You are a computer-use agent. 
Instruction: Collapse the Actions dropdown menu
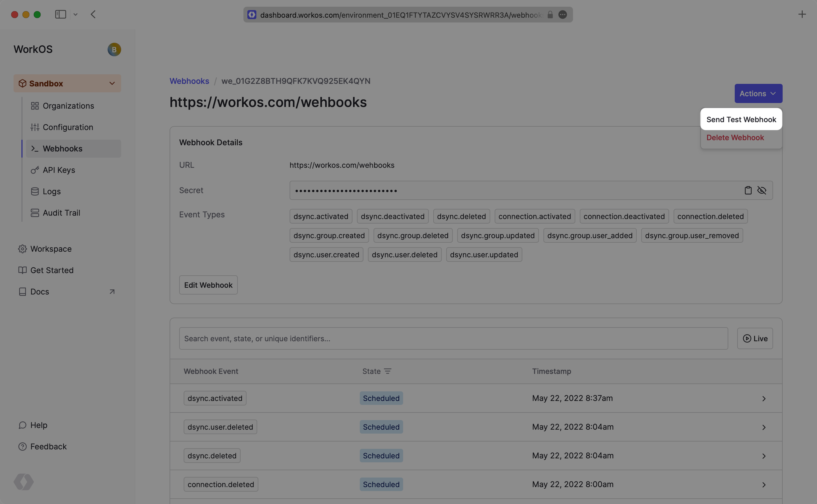(758, 93)
